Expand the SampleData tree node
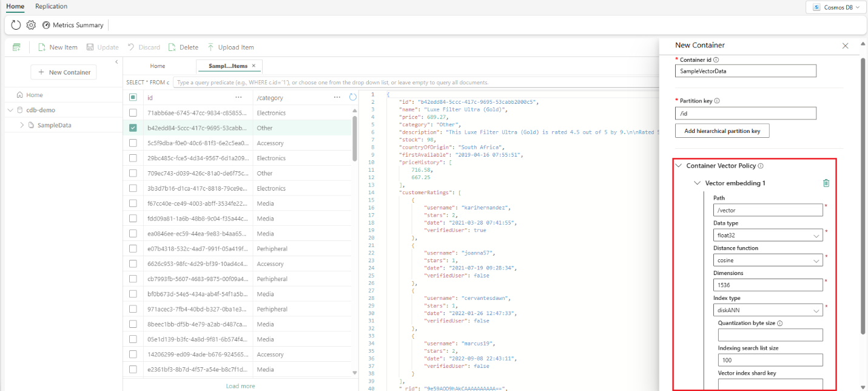868x391 pixels. (22, 125)
